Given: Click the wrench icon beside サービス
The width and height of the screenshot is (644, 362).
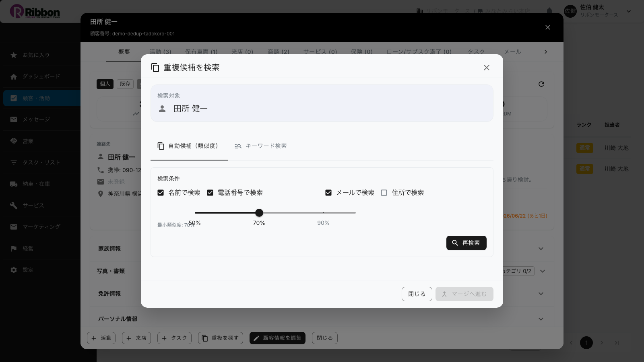Looking at the screenshot, I should [14, 206].
